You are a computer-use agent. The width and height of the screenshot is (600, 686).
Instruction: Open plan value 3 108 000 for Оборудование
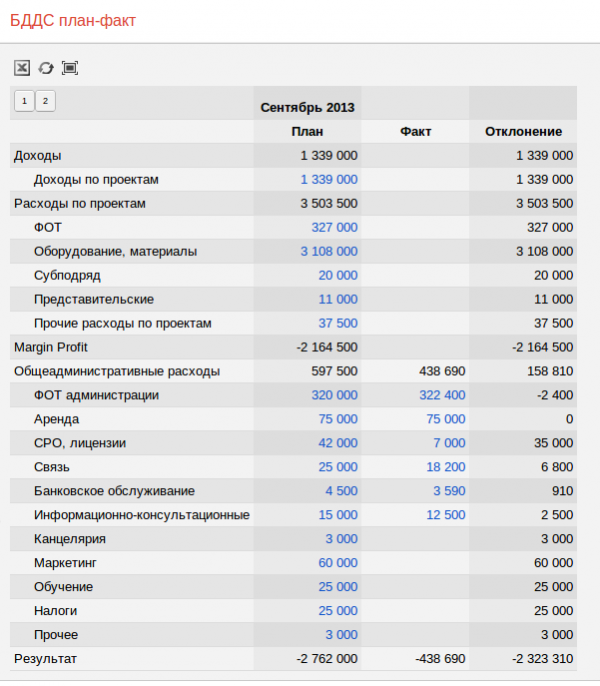tap(328, 252)
